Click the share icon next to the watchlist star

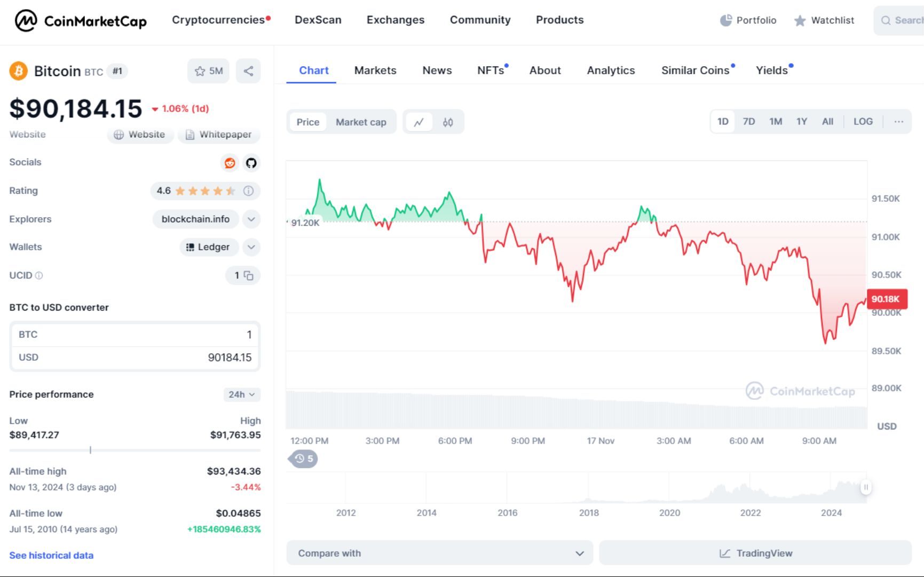248,70
